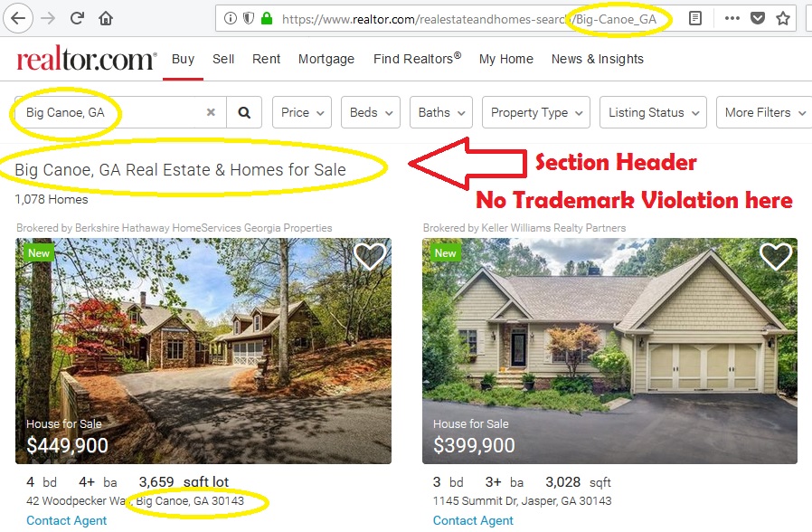
Task: Open the Beds filter dropdown
Action: pos(371,112)
